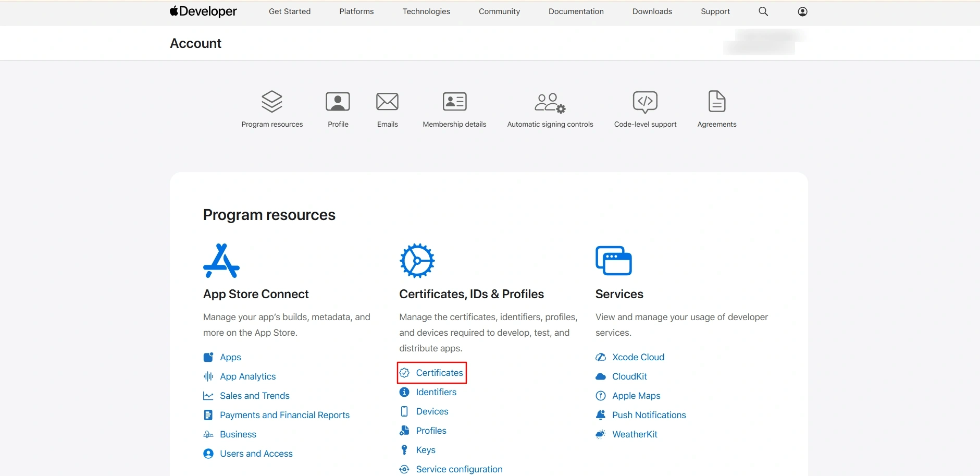The width and height of the screenshot is (980, 476).
Task: Open the account profile icon in the nav bar
Action: pyautogui.click(x=803, y=11)
